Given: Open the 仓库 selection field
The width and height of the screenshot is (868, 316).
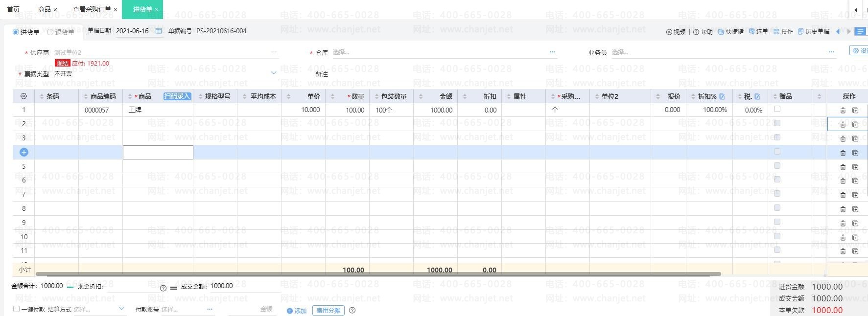Looking at the screenshot, I should click(441, 52).
